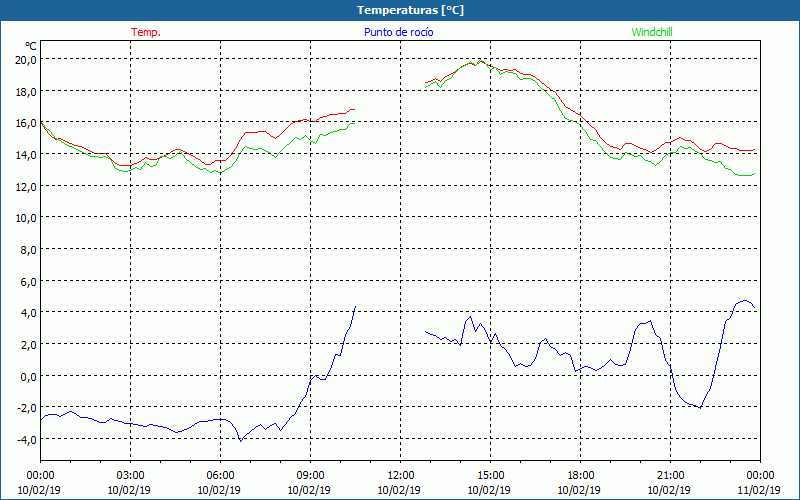Click the '2,0' y-axis value
This screenshot has width=800, height=500.
[29, 345]
